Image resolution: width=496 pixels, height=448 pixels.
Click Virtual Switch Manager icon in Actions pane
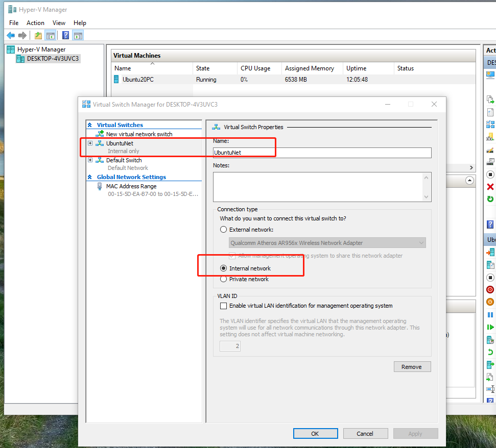(490, 124)
